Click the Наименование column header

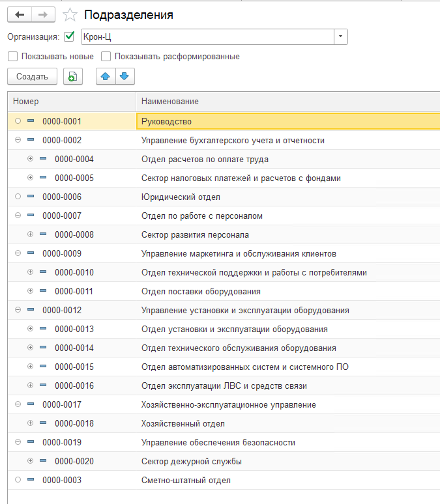[x=287, y=102]
